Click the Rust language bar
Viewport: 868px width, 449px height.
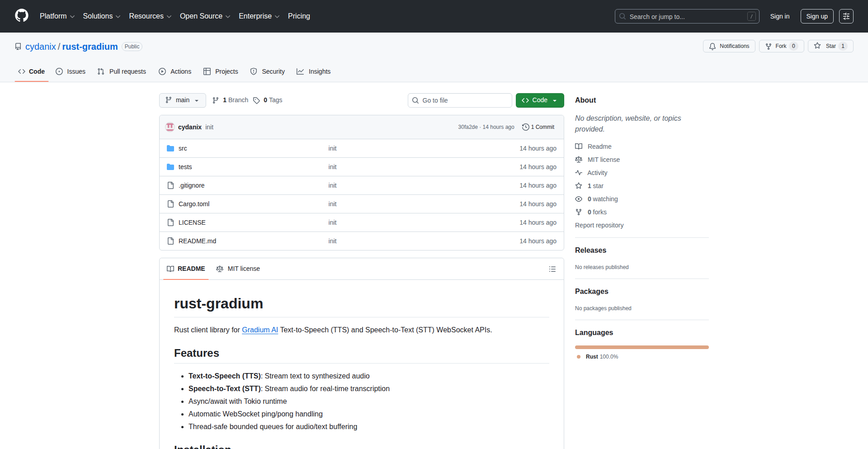(642, 347)
